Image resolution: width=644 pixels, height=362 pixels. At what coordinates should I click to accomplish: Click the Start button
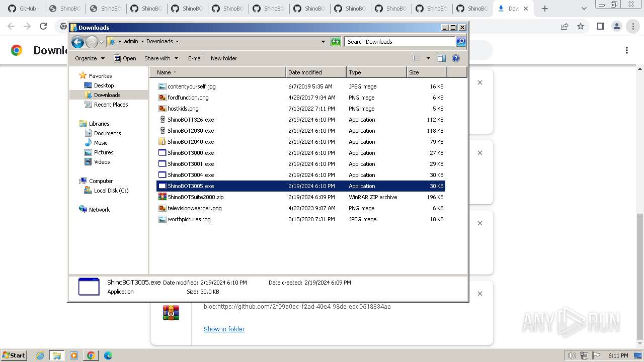tap(14, 355)
